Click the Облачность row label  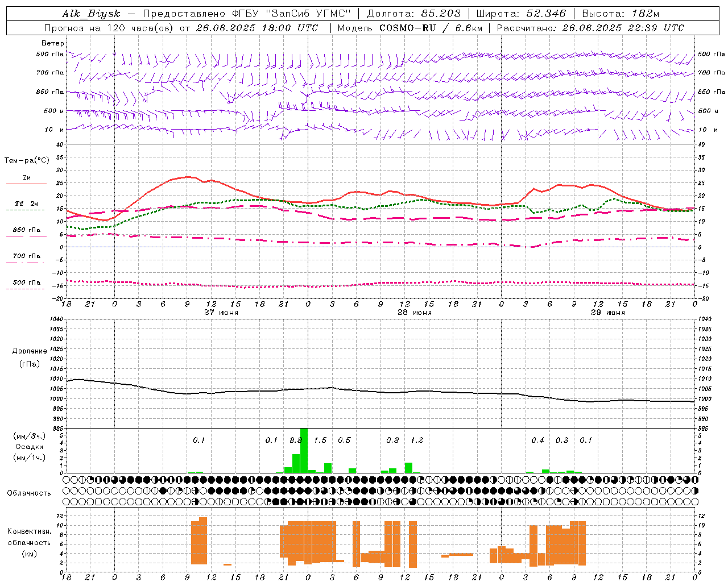point(29,493)
